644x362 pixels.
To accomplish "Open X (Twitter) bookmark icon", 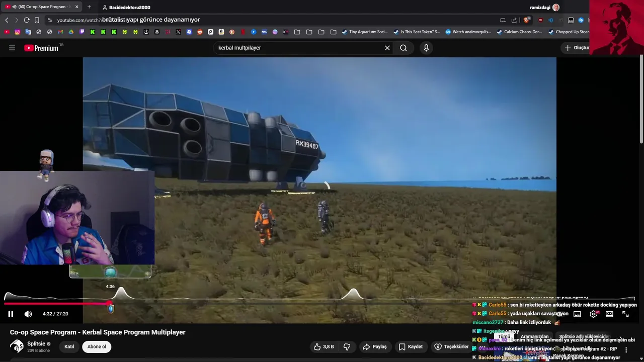I will click(178, 32).
